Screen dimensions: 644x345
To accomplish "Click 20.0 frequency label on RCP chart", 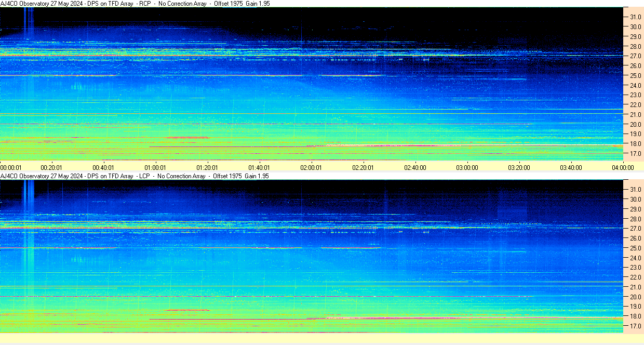I will 635,124.
